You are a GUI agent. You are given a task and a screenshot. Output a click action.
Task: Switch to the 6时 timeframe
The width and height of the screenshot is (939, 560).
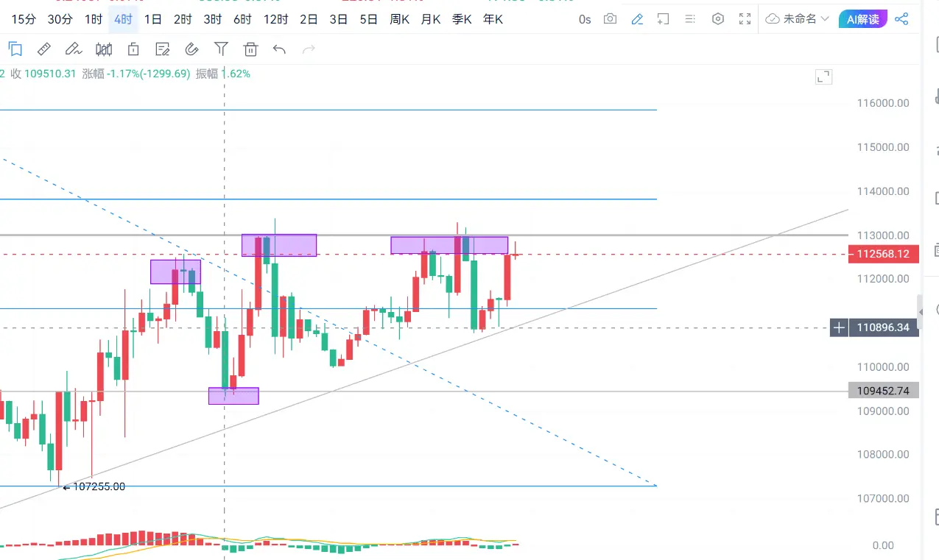tap(242, 19)
